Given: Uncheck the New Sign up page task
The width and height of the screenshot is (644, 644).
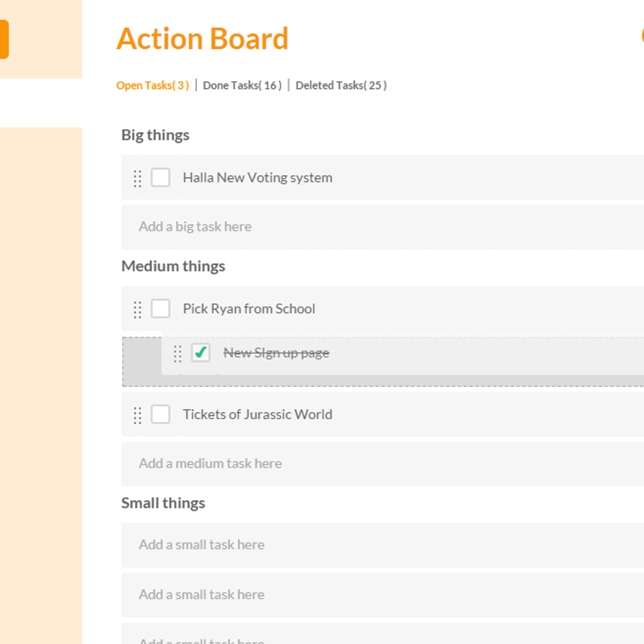Looking at the screenshot, I should [200, 353].
